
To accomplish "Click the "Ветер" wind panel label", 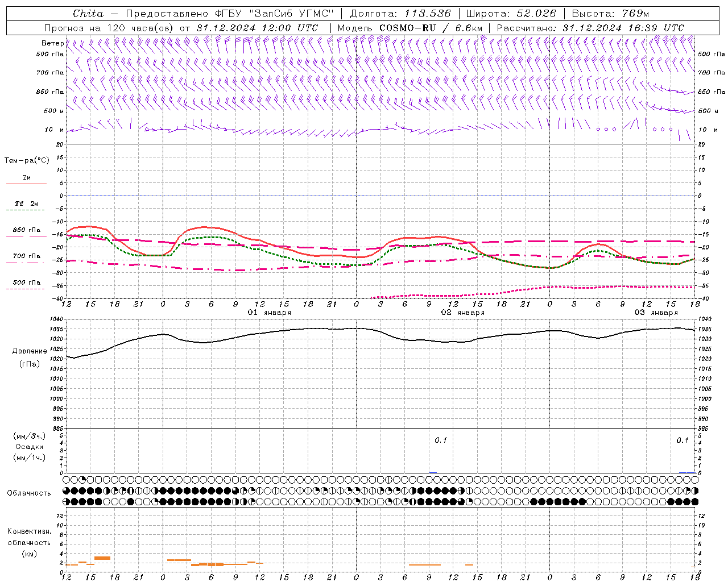I will (52, 43).
